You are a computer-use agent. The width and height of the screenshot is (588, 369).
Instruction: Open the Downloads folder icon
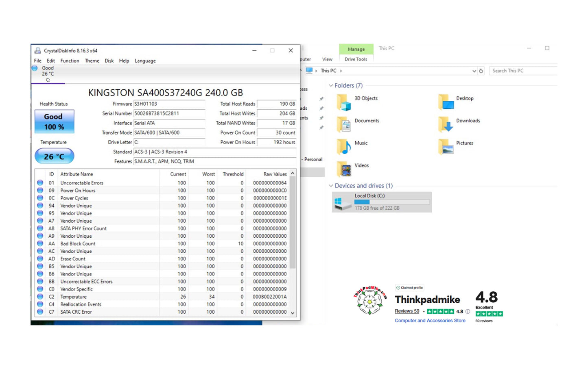[446, 124]
